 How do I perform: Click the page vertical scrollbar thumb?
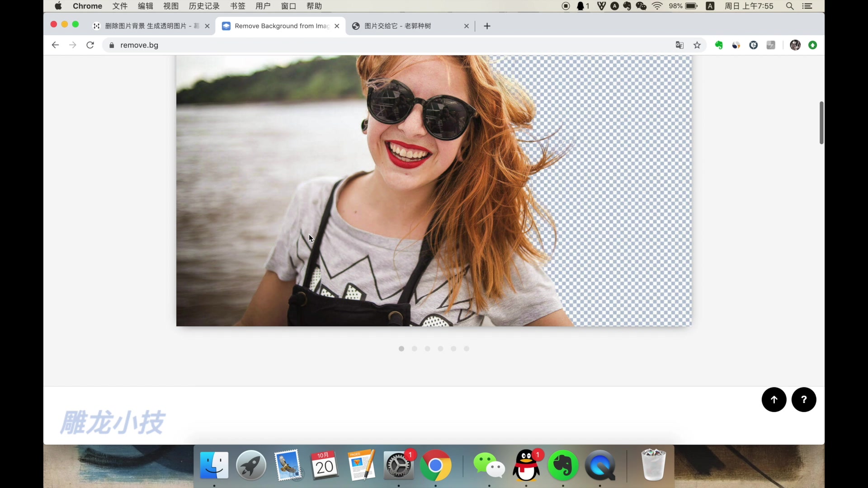click(x=821, y=122)
